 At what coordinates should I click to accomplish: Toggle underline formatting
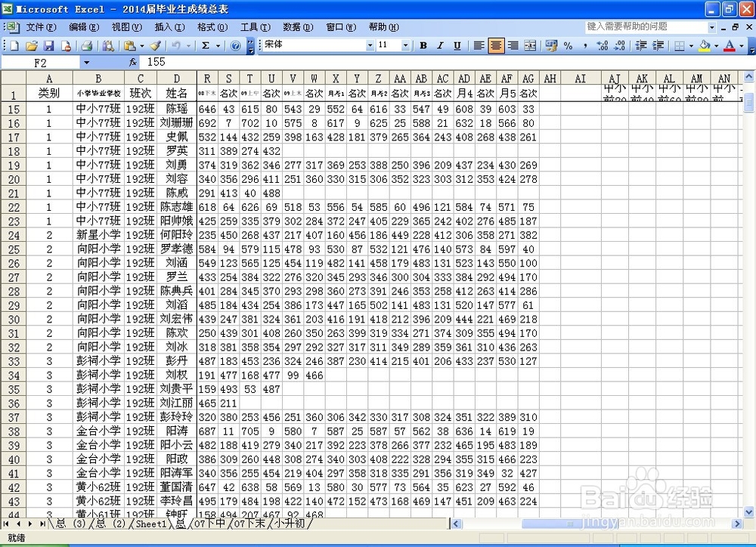pyautogui.click(x=457, y=45)
